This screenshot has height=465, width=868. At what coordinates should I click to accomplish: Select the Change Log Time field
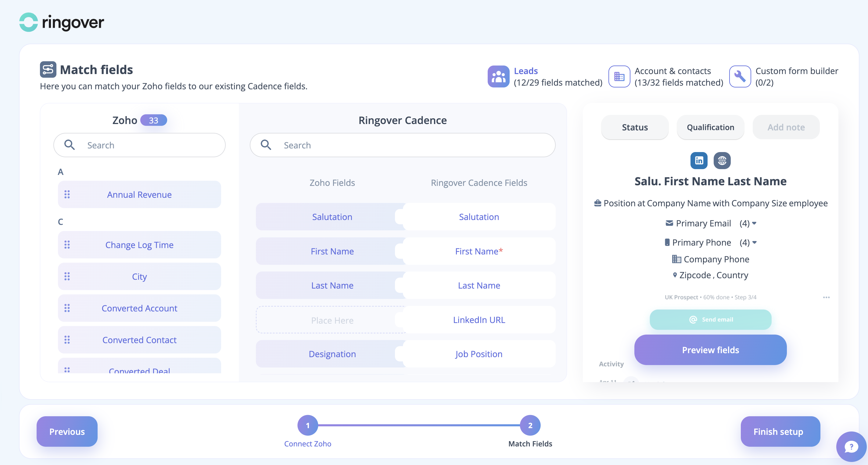[x=139, y=244]
